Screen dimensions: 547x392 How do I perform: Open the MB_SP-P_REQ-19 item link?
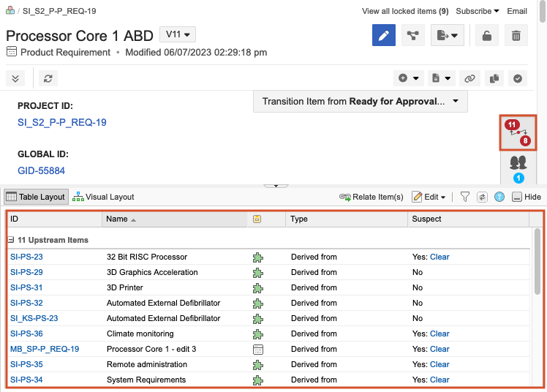click(45, 349)
